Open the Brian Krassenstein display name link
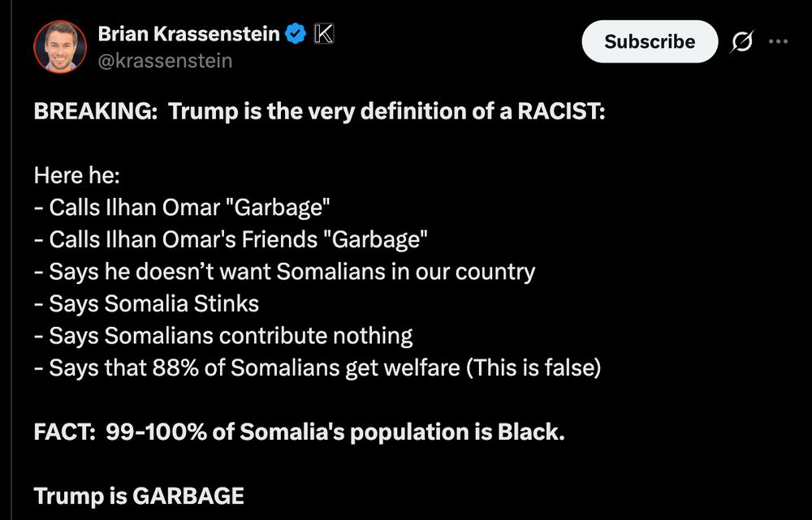Screen dimensions: 812x520 click(x=188, y=34)
